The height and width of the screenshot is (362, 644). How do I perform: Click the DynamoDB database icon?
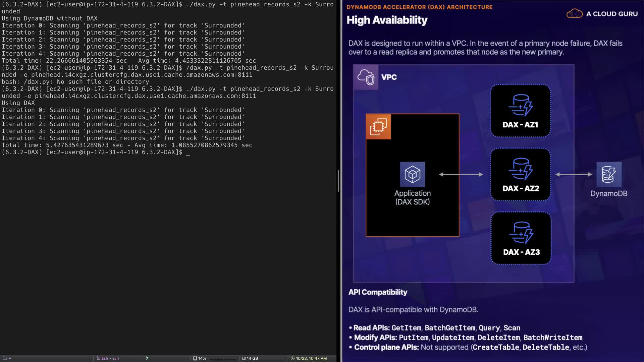click(x=608, y=174)
